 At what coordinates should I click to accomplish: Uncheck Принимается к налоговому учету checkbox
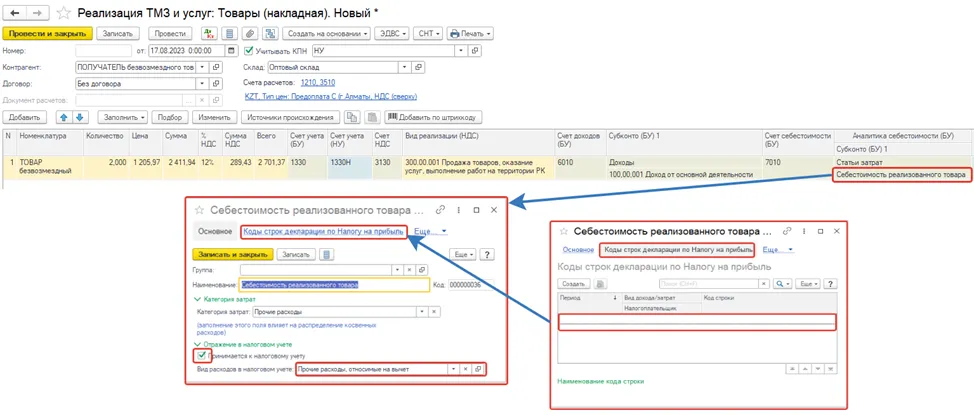(199, 355)
